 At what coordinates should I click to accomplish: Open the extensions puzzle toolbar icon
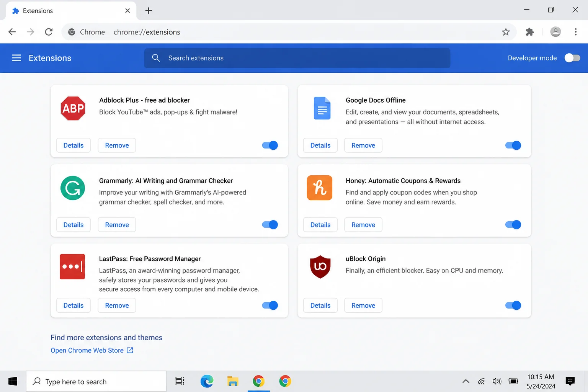(x=530, y=32)
